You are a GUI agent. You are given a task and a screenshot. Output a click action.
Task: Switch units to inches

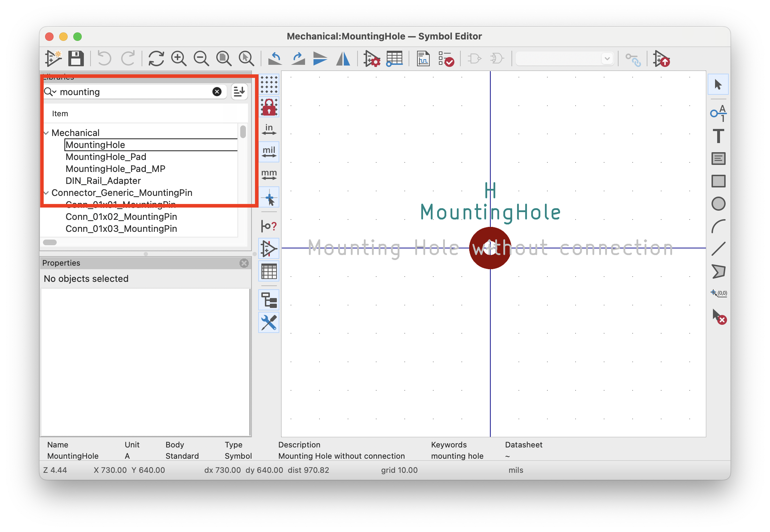269,130
